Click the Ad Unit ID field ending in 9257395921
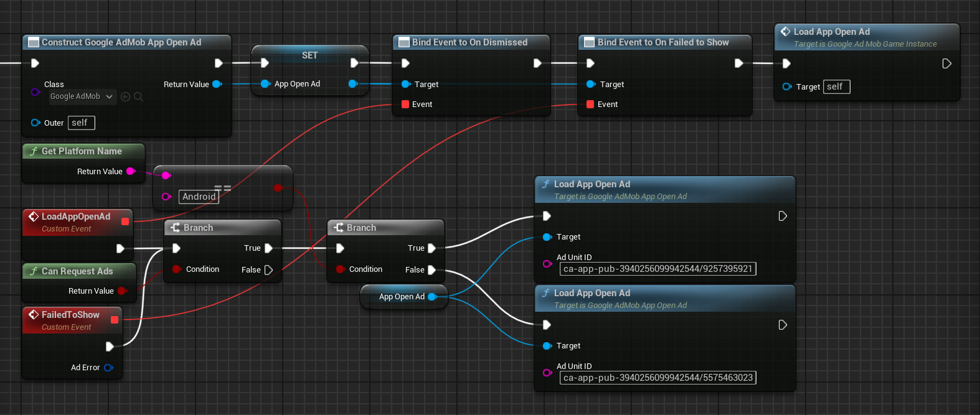 click(x=657, y=269)
